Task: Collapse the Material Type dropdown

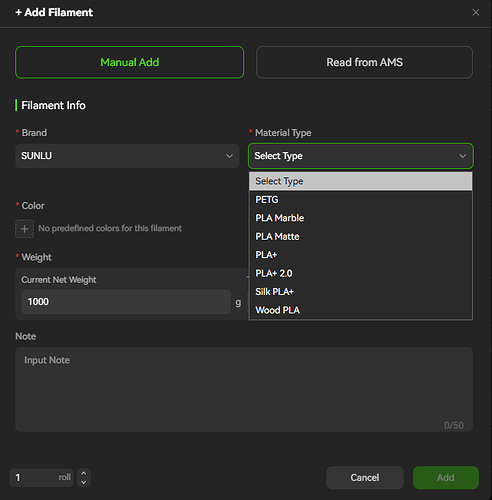Action: tap(361, 156)
